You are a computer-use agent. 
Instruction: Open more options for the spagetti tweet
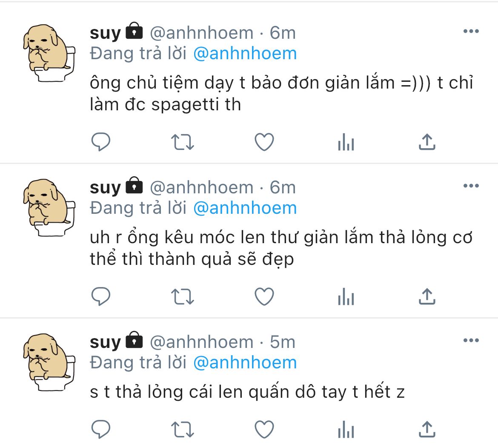tap(471, 31)
